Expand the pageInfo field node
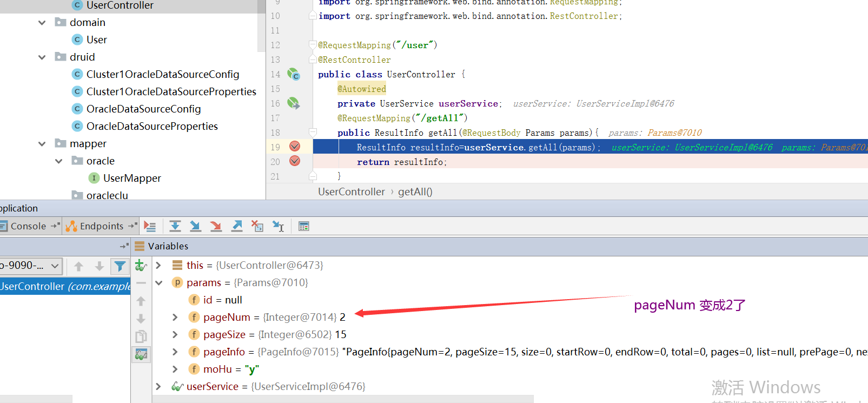 175,352
